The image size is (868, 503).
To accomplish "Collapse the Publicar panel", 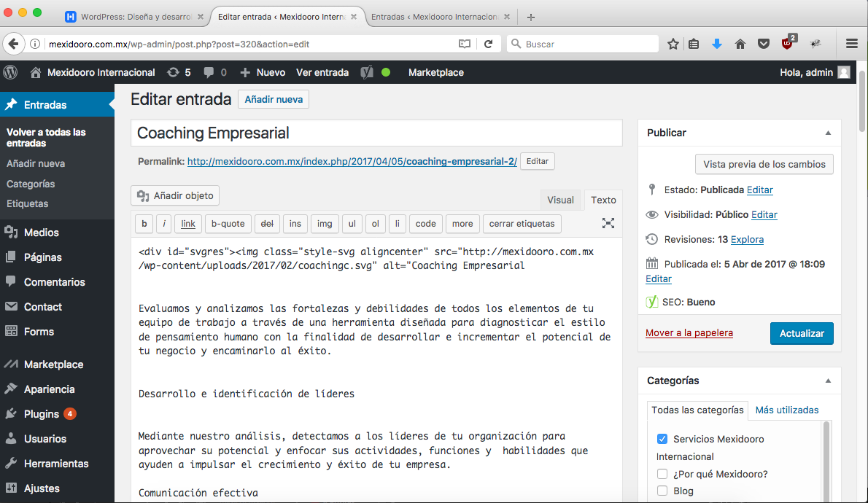I will click(828, 133).
